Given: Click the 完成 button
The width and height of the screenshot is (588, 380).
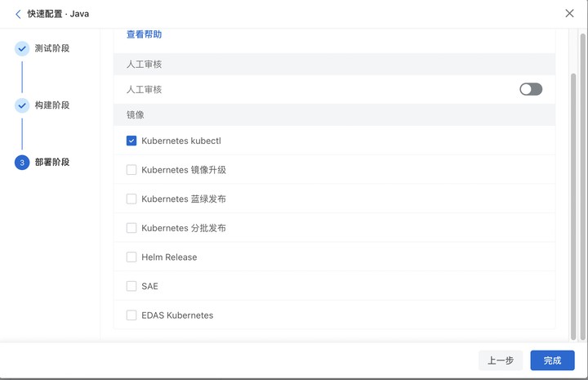Looking at the screenshot, I should click(x=552, y=360).
